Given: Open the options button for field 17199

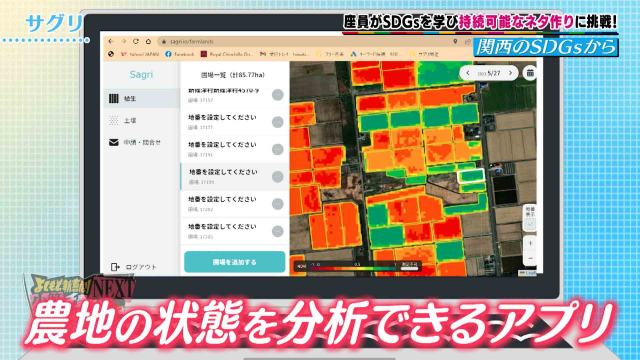Looking at the screenshot, I should [x=278, y=177].
